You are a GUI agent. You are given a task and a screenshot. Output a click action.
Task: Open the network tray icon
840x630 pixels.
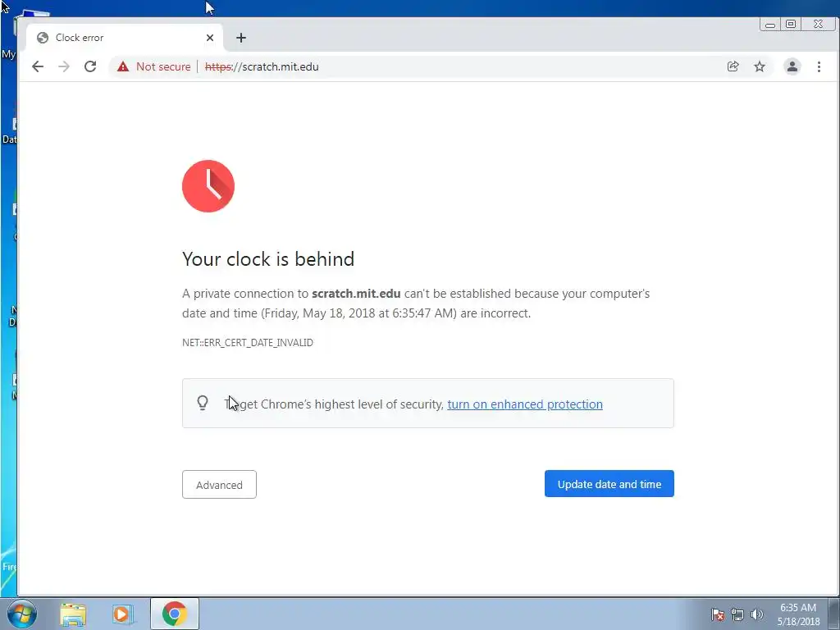tap(737, 614)
